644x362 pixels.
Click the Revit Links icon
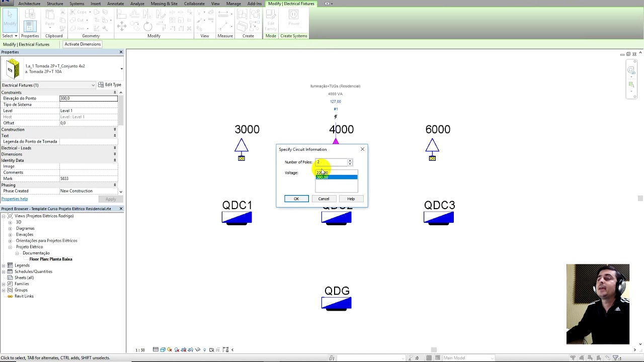coord(10,296)
